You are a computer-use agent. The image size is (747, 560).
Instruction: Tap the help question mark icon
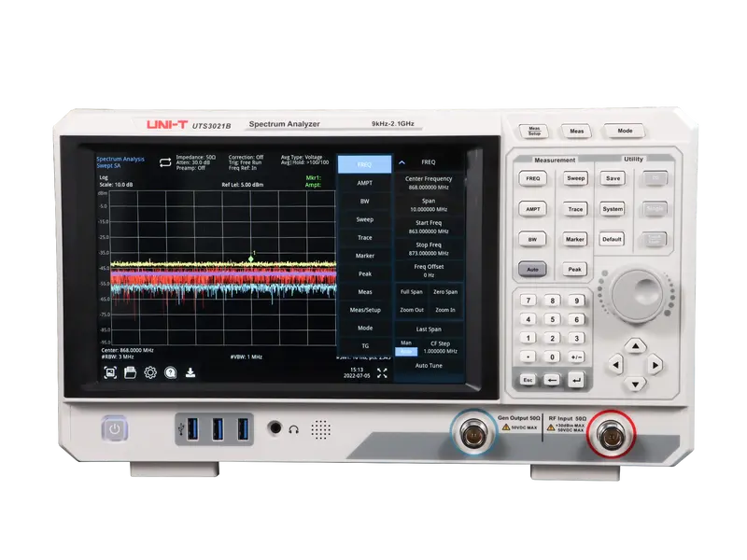171,372
